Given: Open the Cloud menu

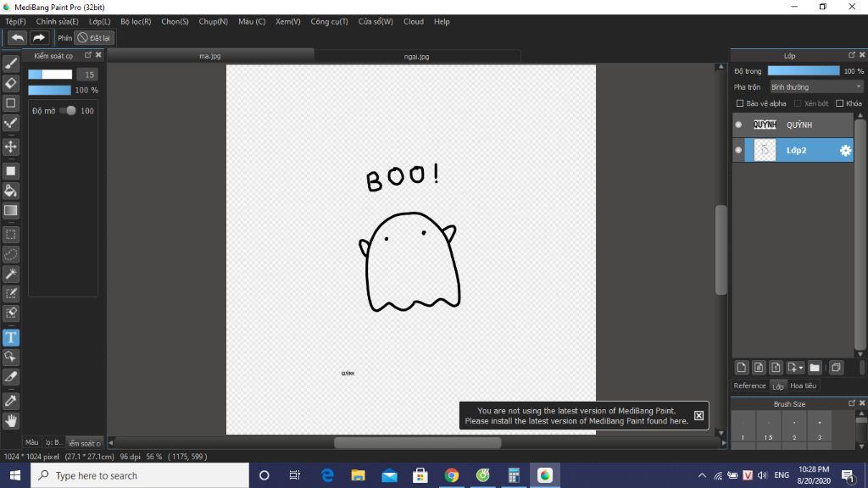Looking at the screenshot, I should [x=414, y=21].
